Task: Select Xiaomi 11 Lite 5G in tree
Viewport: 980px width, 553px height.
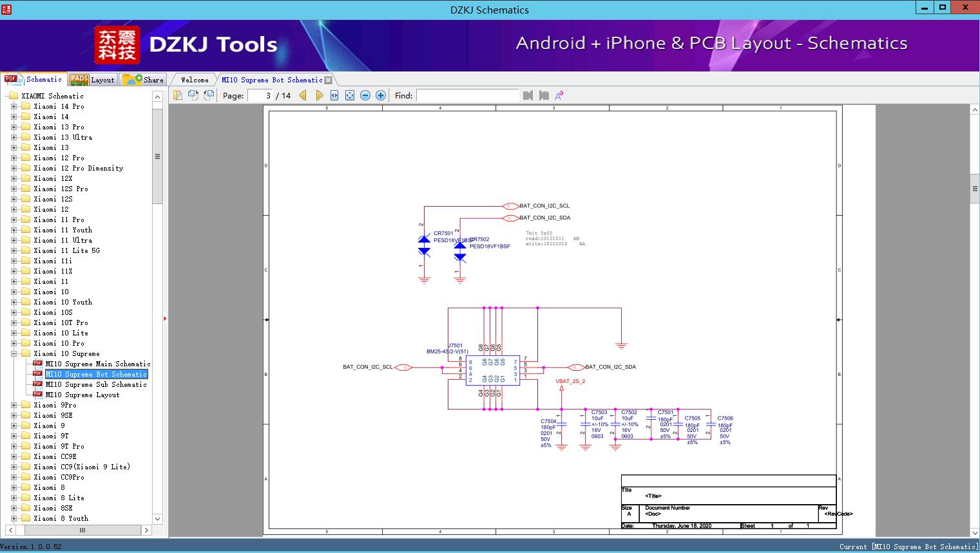Action: [x=66, y=250]
